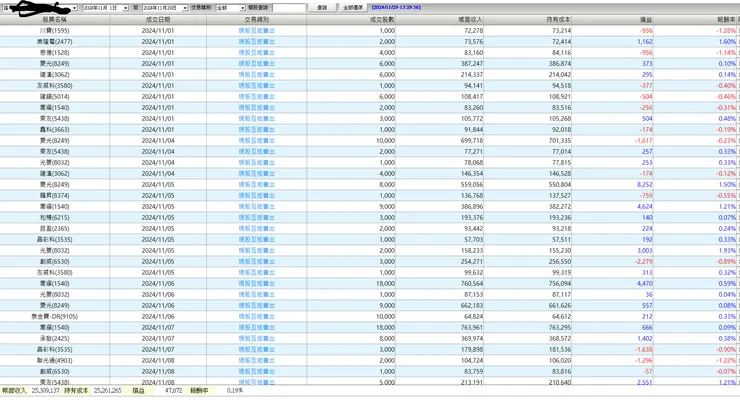Select the footer total income 25,309,137
The image size is (740, 400).
(45, 391)
